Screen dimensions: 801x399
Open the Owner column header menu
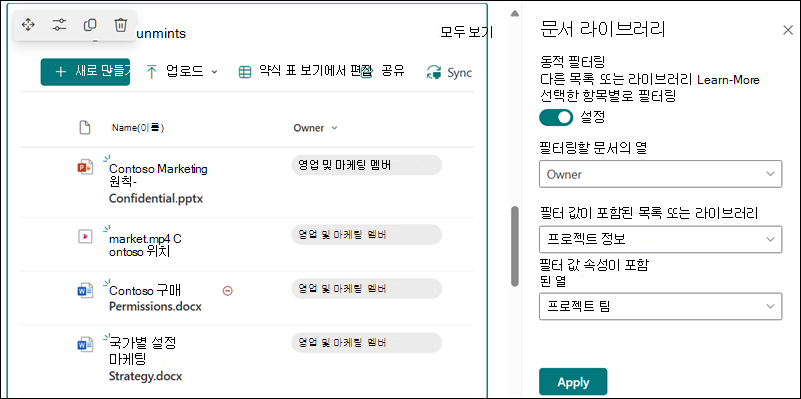316,128
